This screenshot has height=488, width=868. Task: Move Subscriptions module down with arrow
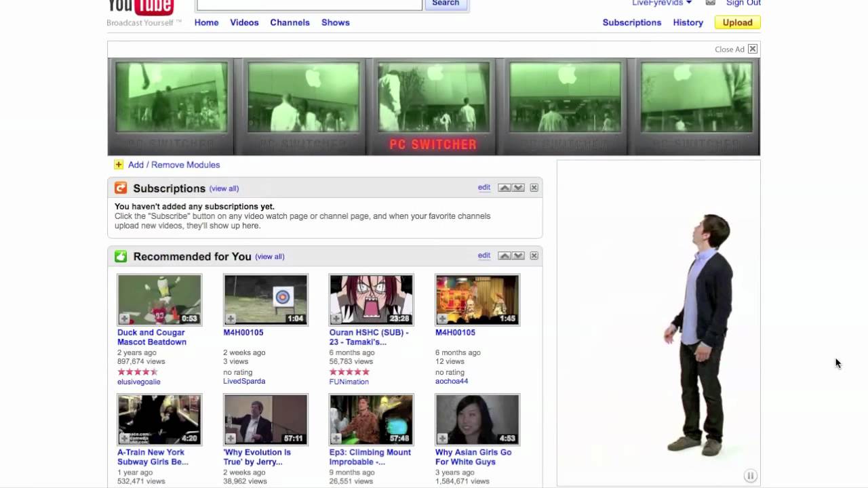click(518, 188)
